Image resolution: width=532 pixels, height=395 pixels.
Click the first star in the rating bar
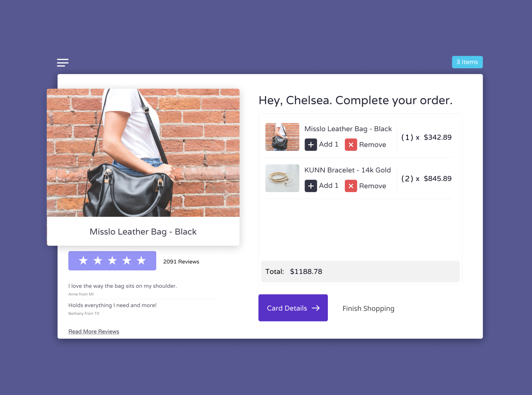tap(83, 260)
